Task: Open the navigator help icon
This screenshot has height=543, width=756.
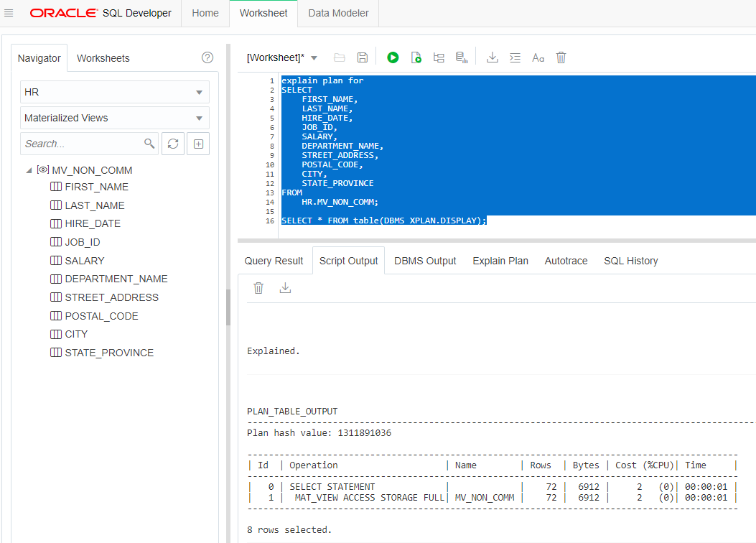Action: 207,58
